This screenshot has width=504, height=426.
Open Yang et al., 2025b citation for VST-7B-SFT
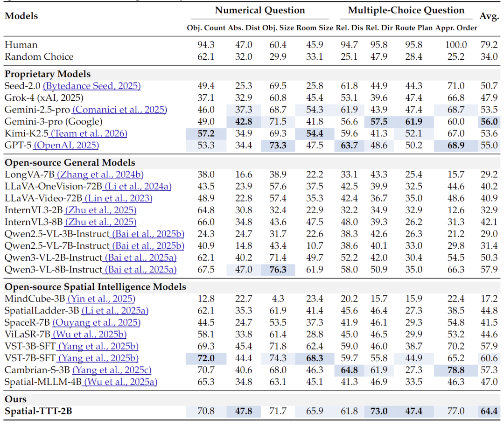click(x=98, y=358)
